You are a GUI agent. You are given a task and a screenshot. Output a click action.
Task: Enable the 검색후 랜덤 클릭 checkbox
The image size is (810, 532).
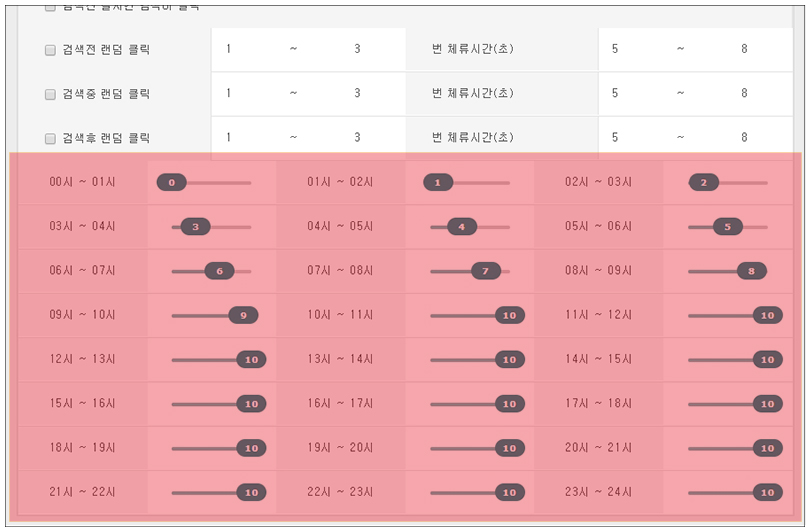click(50, 138)
